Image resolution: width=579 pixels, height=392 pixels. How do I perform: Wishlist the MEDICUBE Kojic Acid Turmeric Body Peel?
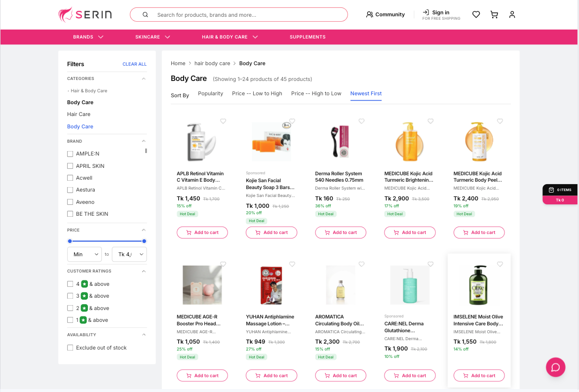point(500,121)
